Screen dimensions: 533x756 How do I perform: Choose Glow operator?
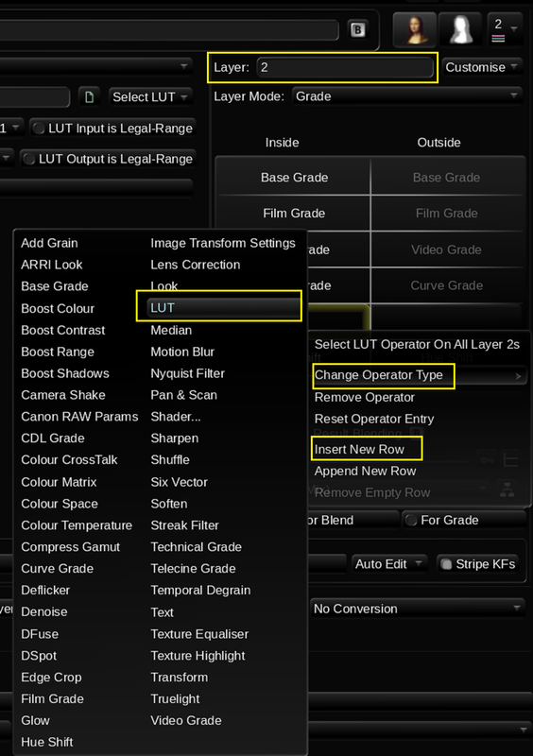(35, 720)
